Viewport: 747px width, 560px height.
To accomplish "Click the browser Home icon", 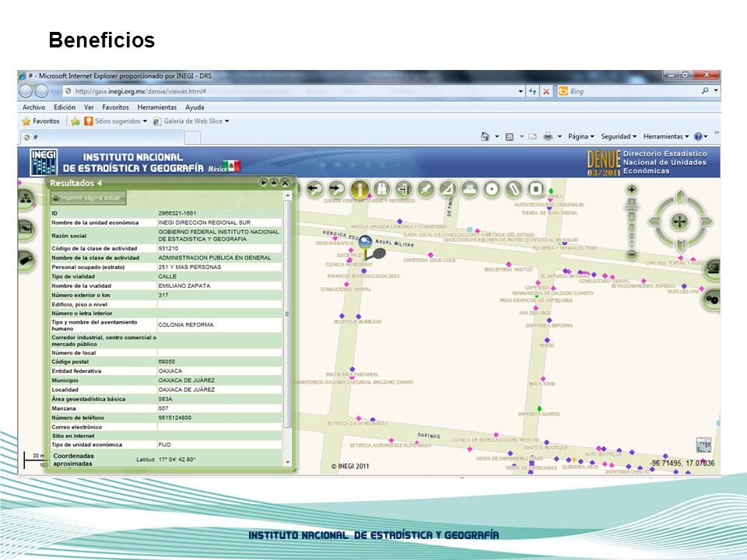I will 485,137.
